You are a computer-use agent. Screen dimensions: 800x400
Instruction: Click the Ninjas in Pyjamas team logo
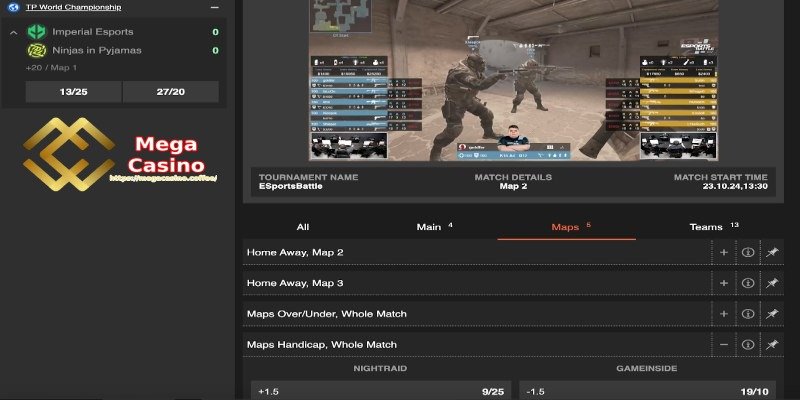[x=37, y=51]
